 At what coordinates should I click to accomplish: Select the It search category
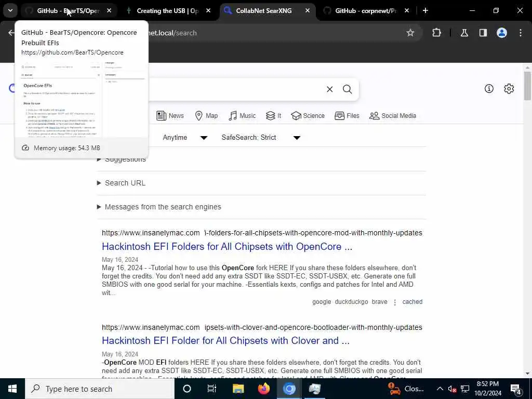coord(273,116)
